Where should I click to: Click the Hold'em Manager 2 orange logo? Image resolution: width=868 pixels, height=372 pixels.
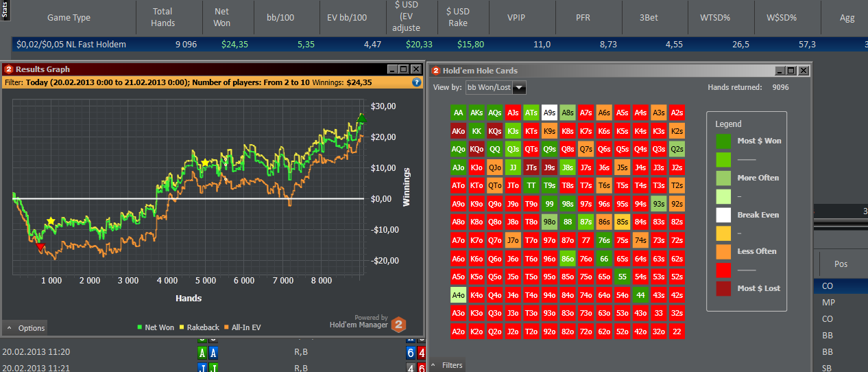399,324
